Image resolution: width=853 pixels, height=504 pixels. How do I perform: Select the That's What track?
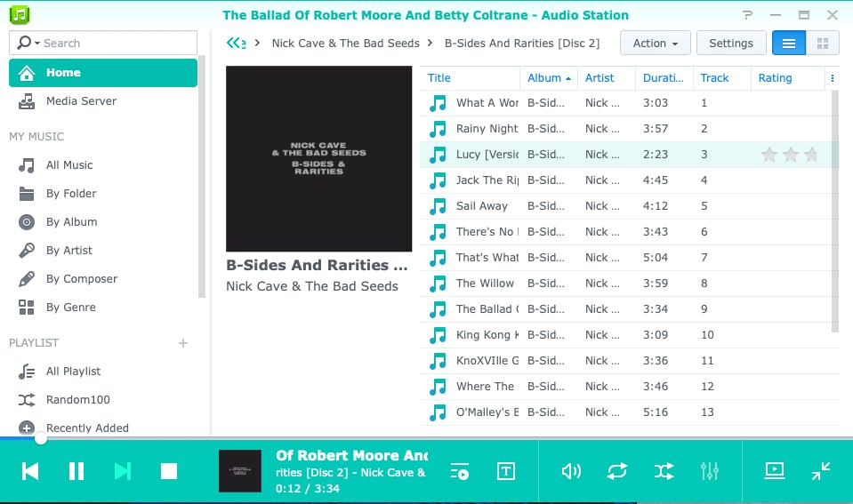point(625,258)
